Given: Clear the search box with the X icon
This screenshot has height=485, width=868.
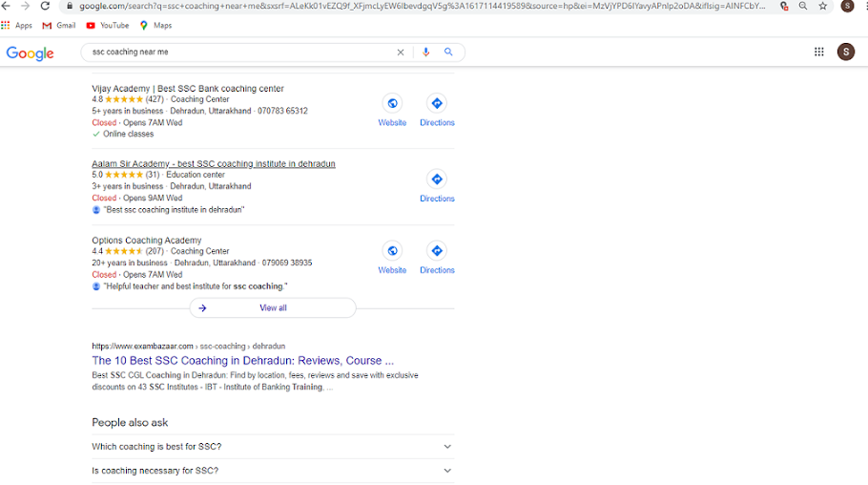Looking at the screenshot, I should [x=401, y=53].
